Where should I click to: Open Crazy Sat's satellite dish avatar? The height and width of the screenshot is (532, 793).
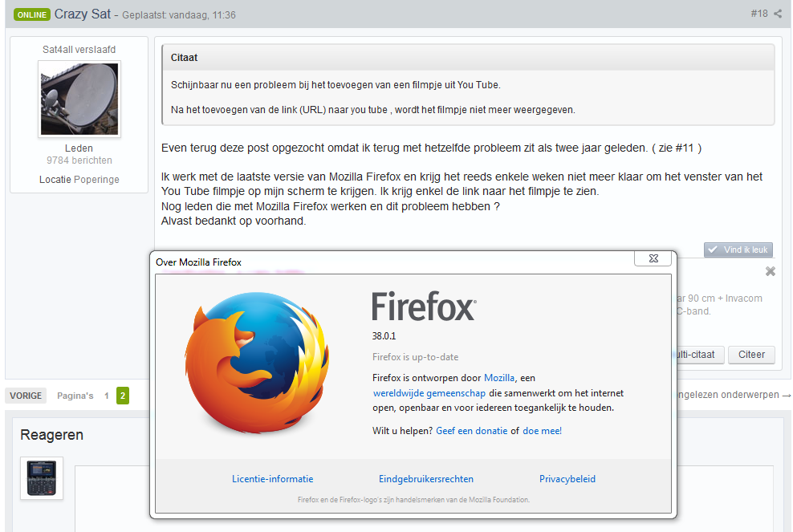(x=79, y=99)
